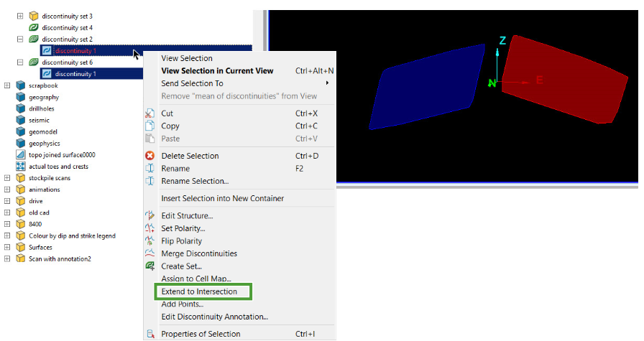The width and height of the screenshot is (644, 341).
Task: Click the Flip Polarity icon
Action: [150, 241]
